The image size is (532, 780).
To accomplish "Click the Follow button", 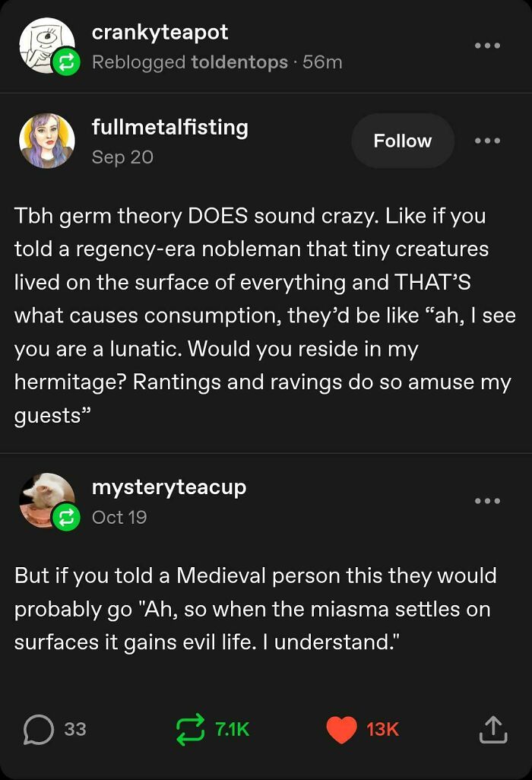I will [403, 141].
